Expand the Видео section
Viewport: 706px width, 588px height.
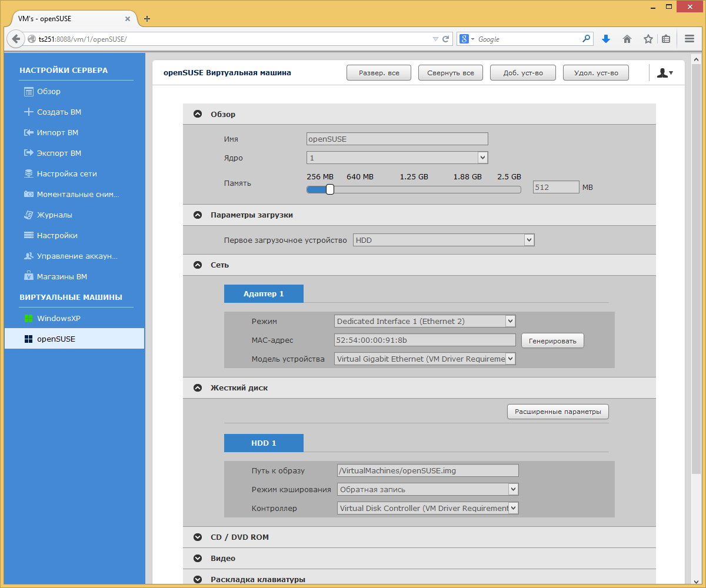pos(198,559)
